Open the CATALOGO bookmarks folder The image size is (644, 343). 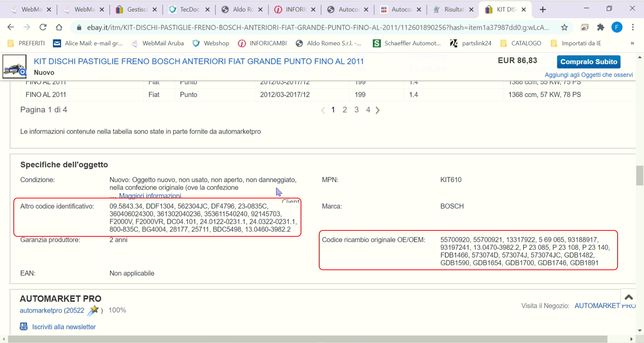[521, 43]
